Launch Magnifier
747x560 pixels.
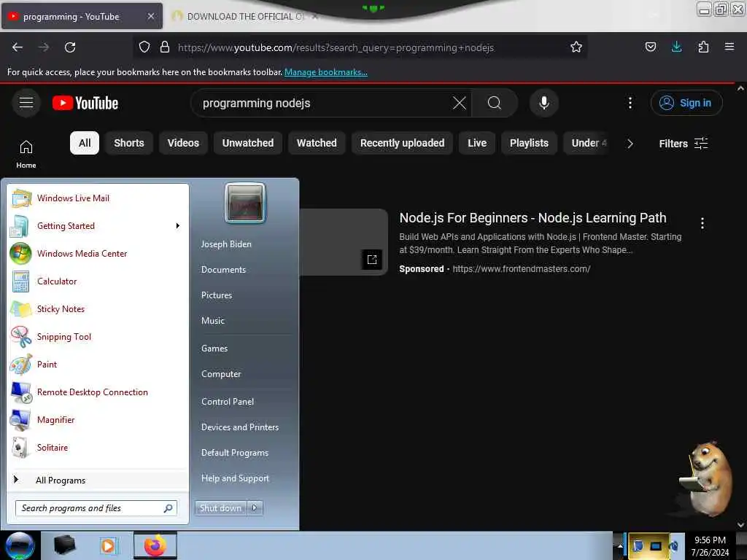(98, 419)
